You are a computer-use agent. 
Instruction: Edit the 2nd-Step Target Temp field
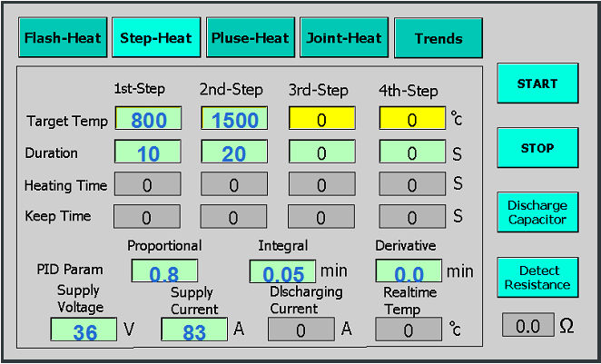tap(234, 119)
